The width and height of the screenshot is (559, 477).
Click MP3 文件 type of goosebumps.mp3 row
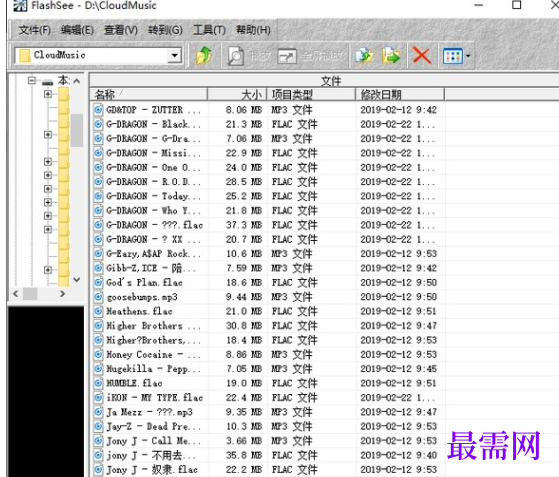coord(292,297)
